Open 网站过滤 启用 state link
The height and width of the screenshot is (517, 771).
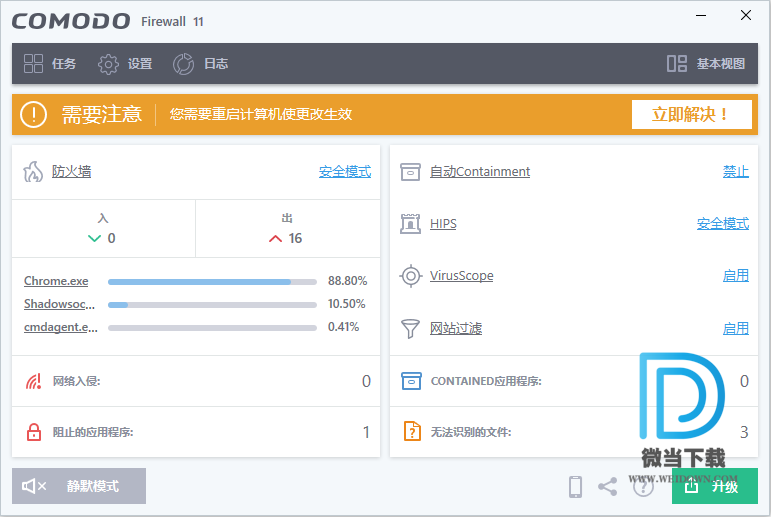pyautogui.click(x=736, y=329)
